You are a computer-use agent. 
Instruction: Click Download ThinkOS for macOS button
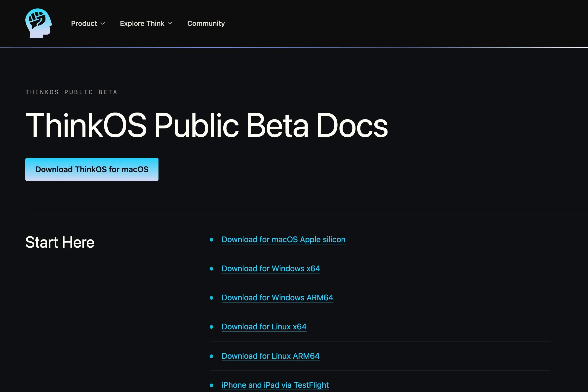(92, 169)
